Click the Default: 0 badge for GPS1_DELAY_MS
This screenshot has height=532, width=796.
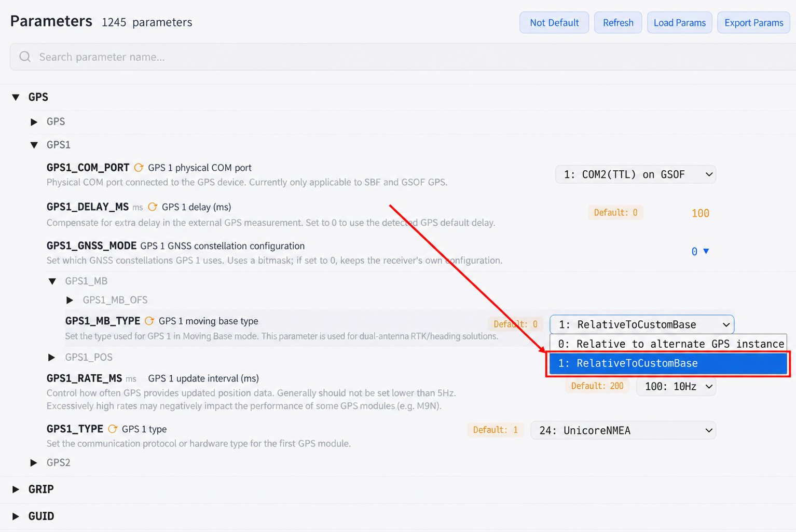(615, 212)
